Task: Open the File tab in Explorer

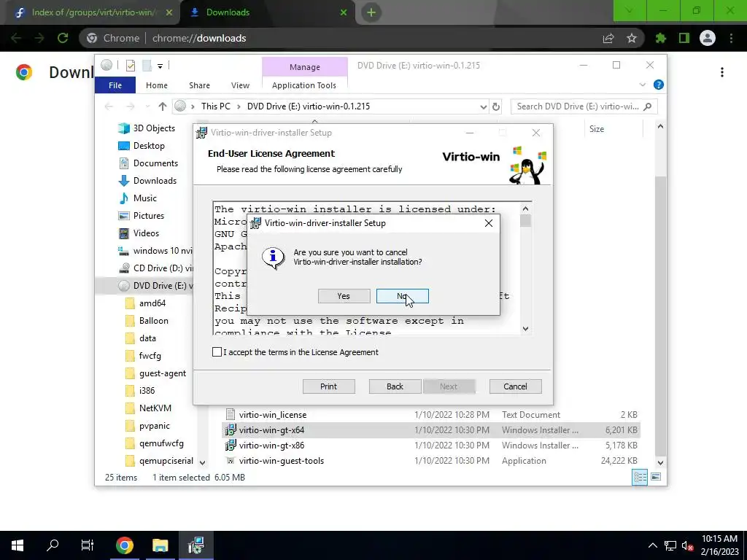Action: [x=115, y=85]
